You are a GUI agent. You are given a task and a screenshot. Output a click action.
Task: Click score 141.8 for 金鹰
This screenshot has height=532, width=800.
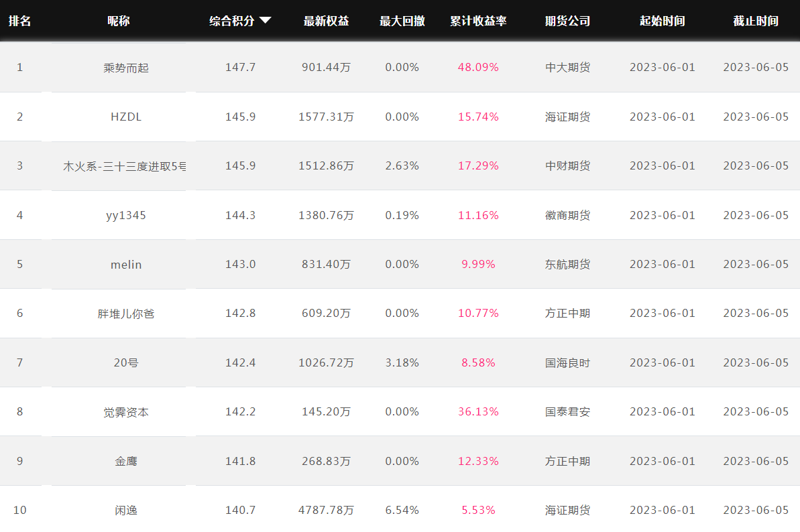point(240,461)
